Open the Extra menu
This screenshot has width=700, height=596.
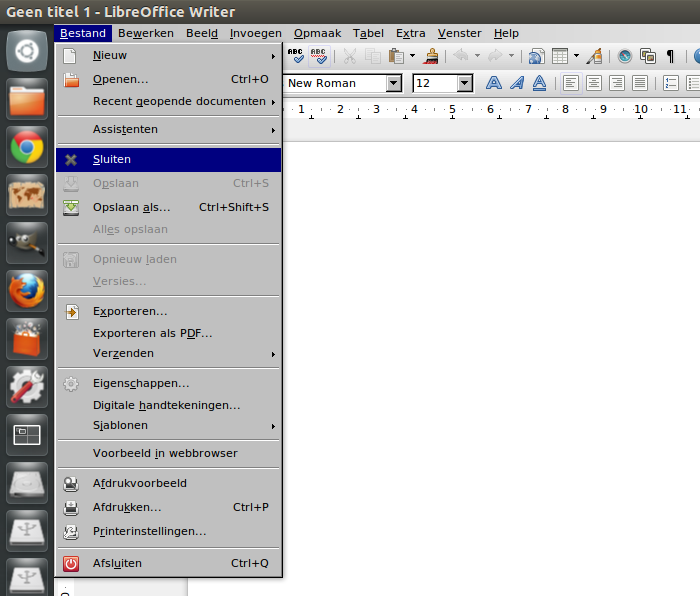pyautogui.click(x=410, y=33)
